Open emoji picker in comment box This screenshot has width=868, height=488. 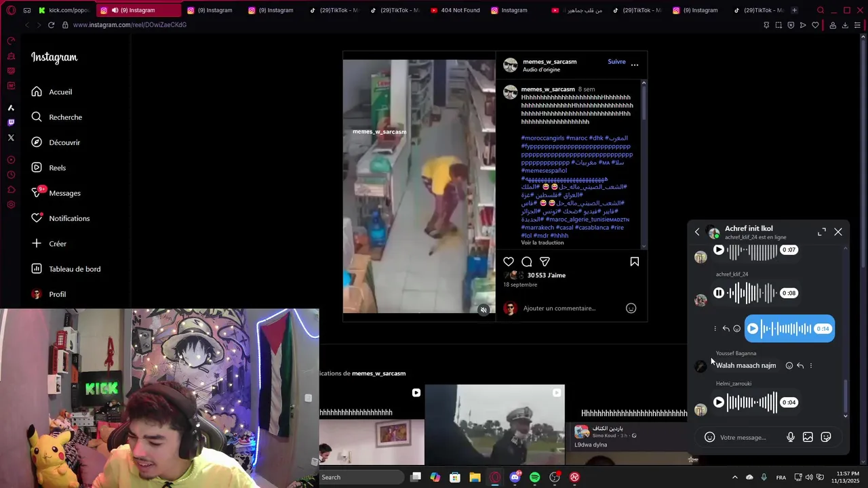631,308
